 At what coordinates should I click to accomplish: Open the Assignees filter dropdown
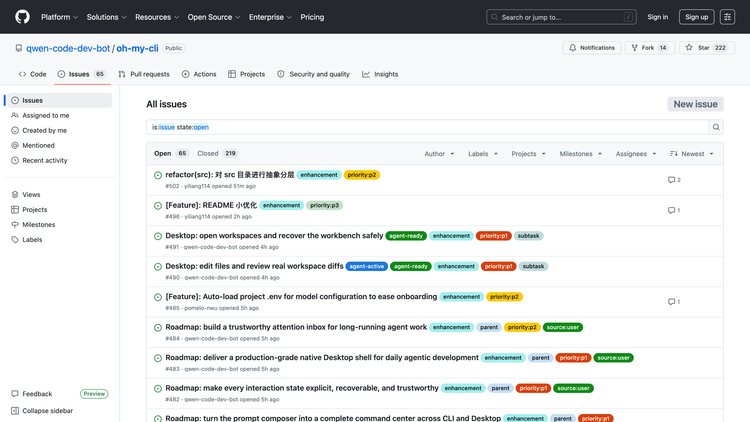(x=636, y=154)
